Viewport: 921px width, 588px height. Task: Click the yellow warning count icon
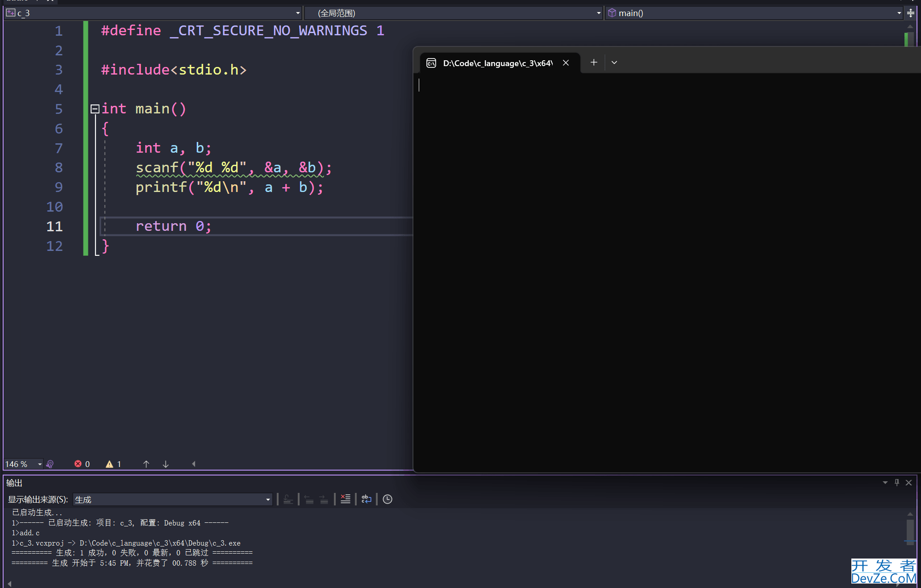pos(109,464)
